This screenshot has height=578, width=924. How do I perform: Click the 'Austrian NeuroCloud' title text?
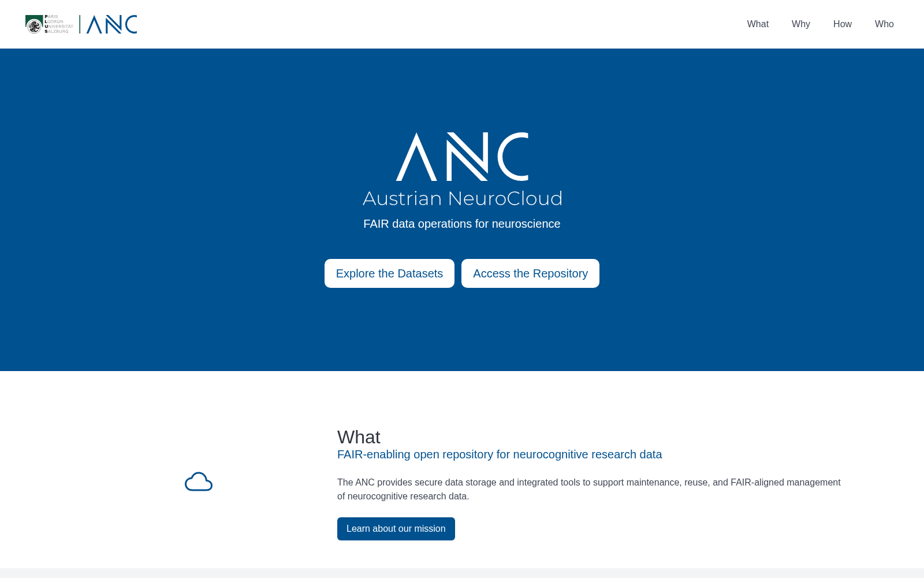pyautogui.click(x=462, y=198)
